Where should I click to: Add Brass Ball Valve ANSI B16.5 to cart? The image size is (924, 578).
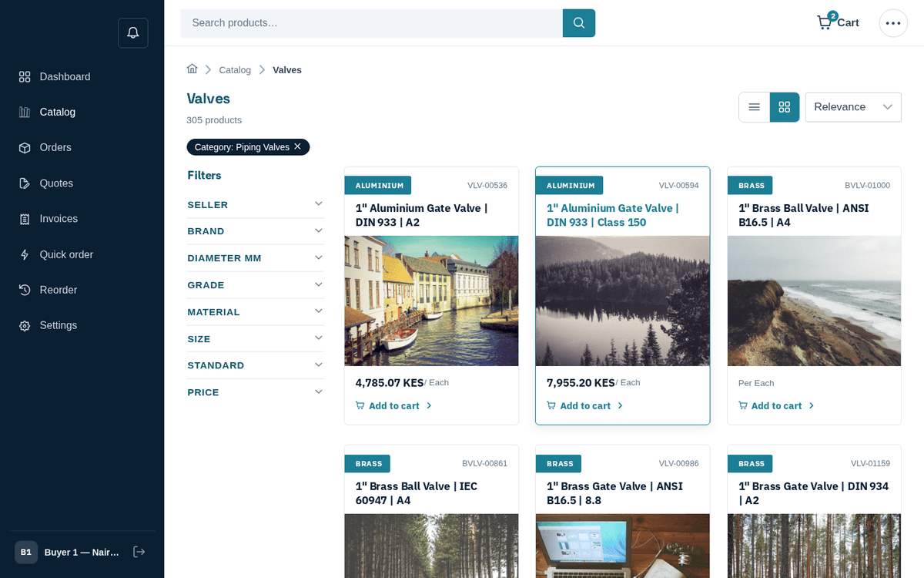tap(776, 405)
